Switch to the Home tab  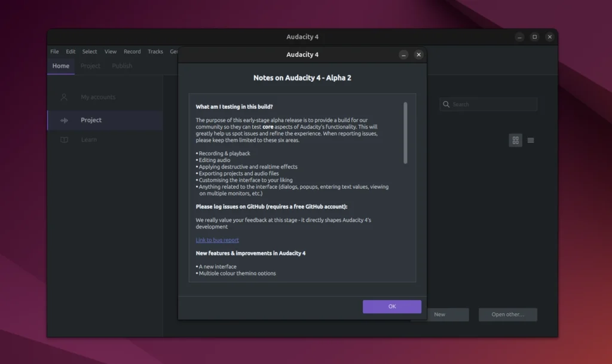60,66
